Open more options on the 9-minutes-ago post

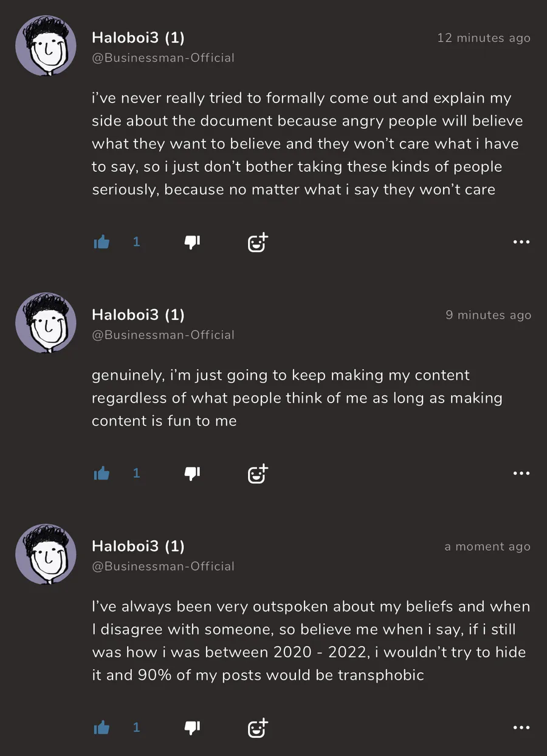(521, 473)
